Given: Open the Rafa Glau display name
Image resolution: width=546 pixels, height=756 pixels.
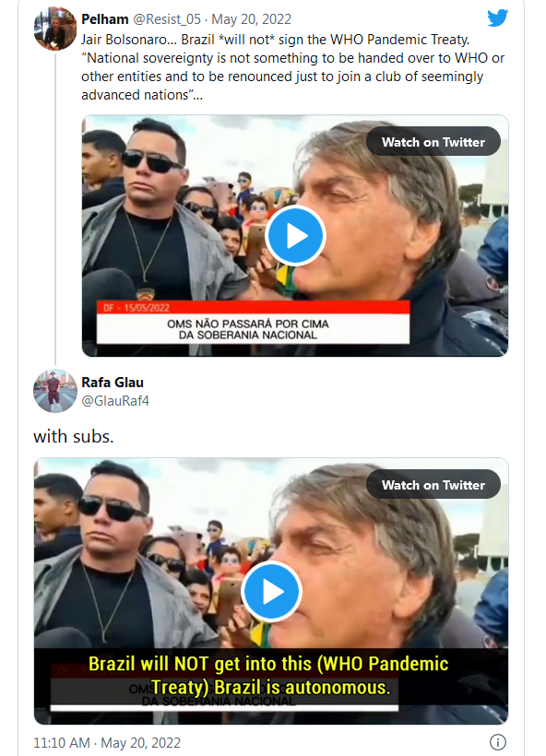Looking at the screenshot, I should [113, 383].
